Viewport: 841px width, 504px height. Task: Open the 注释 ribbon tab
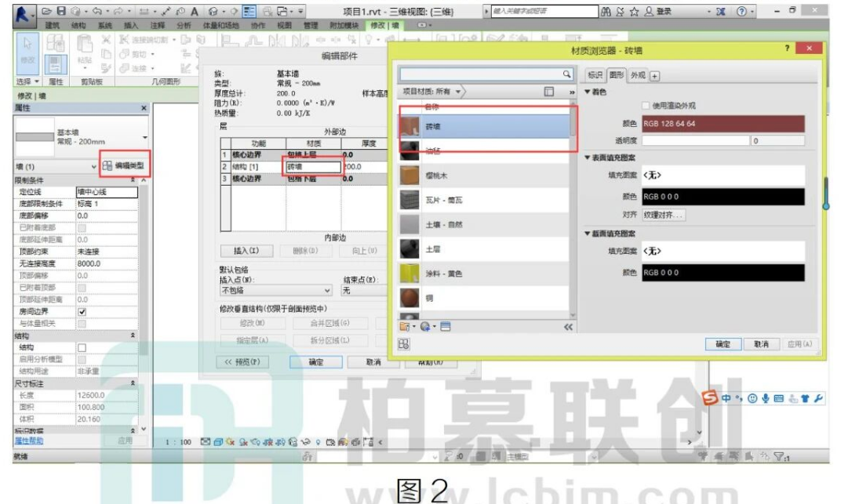coord(157,25)
